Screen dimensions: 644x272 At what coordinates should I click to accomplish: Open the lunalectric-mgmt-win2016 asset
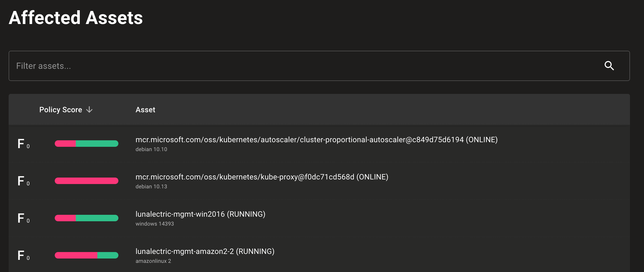click(x=200, y=214)
